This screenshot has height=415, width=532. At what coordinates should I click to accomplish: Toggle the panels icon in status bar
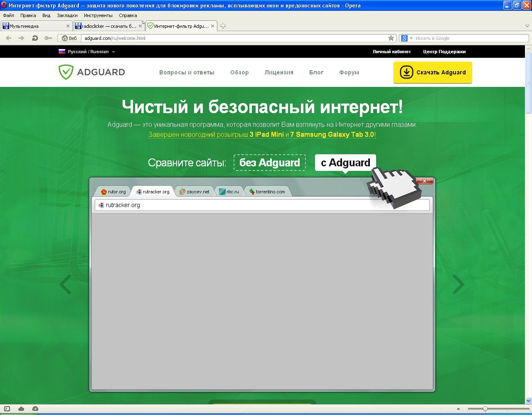[7, 409]
